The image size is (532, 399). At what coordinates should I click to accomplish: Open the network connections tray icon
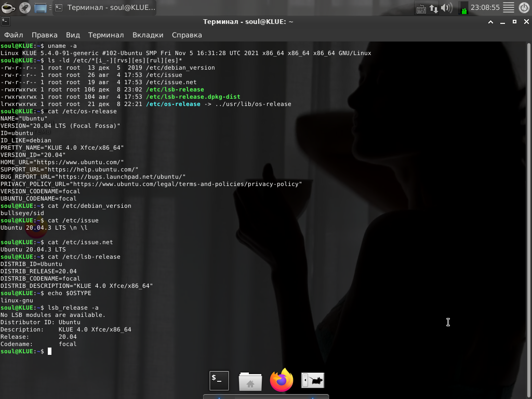pyautogui.click(x=434, y=8)
